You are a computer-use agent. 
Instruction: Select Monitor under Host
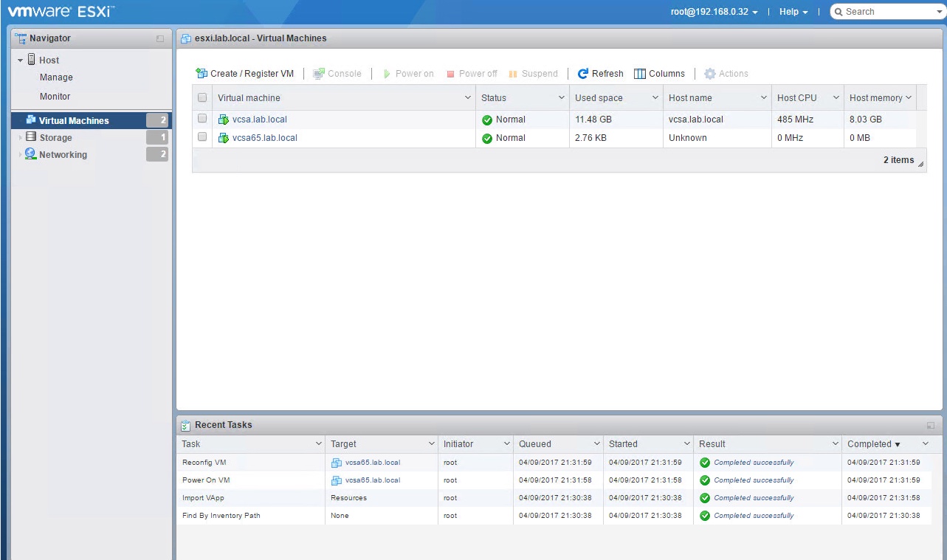55,97
